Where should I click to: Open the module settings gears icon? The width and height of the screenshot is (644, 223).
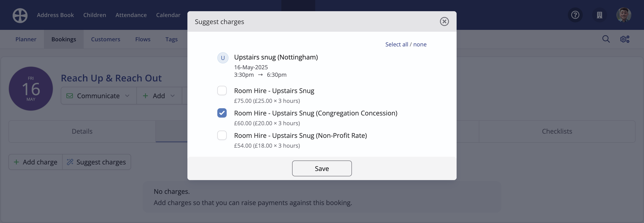(x=625, y=39)
